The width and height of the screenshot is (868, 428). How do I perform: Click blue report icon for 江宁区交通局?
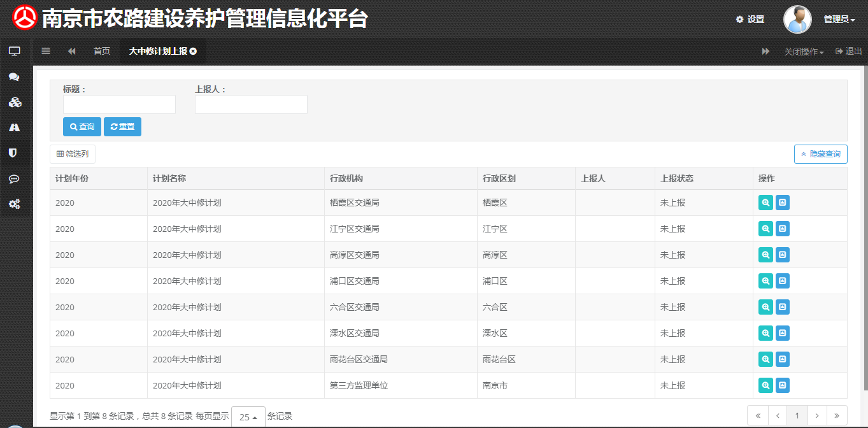783,229
